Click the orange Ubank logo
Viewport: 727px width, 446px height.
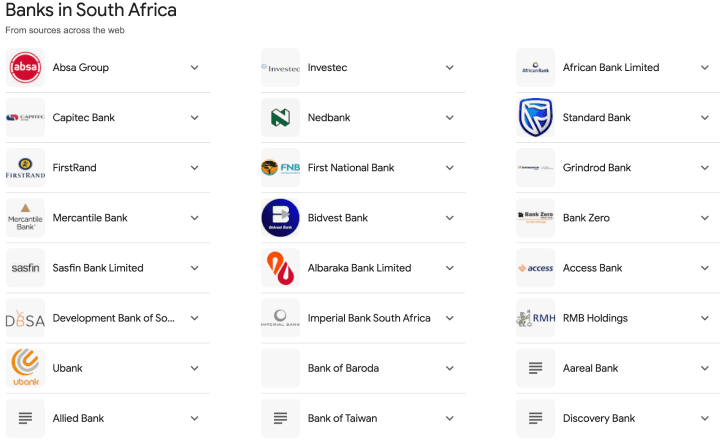coord(26,368)
